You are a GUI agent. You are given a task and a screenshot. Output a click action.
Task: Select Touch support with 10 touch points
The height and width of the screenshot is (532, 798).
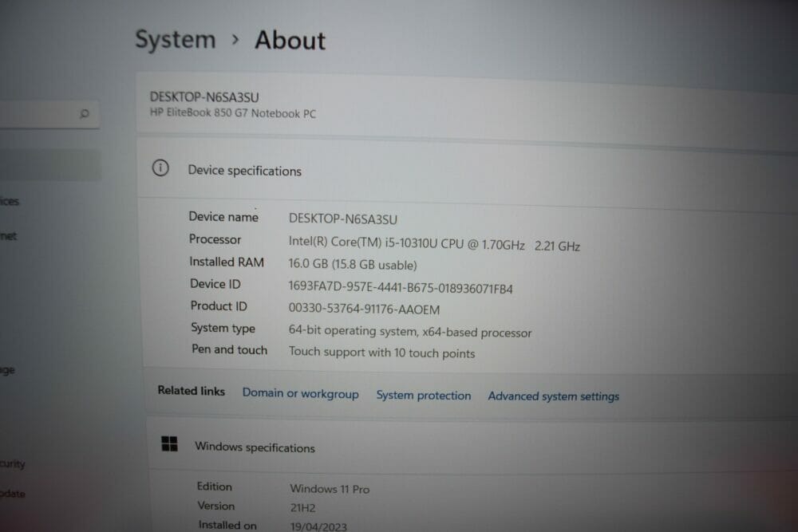tap(381, 352)
